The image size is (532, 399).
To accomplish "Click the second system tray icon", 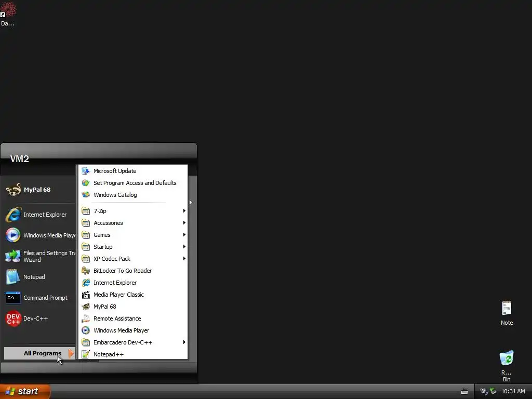I will tap(493, 391).
